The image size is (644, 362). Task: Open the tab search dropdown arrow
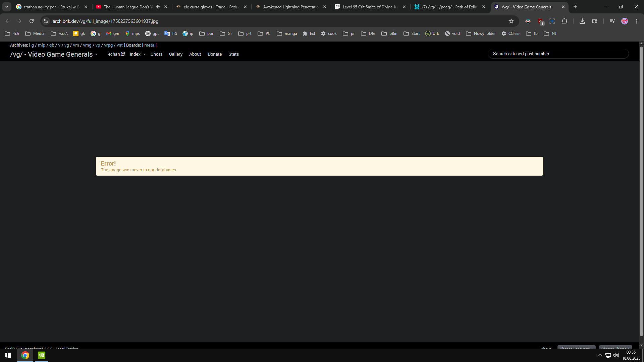pyautogui.click(x=7, y=7)
